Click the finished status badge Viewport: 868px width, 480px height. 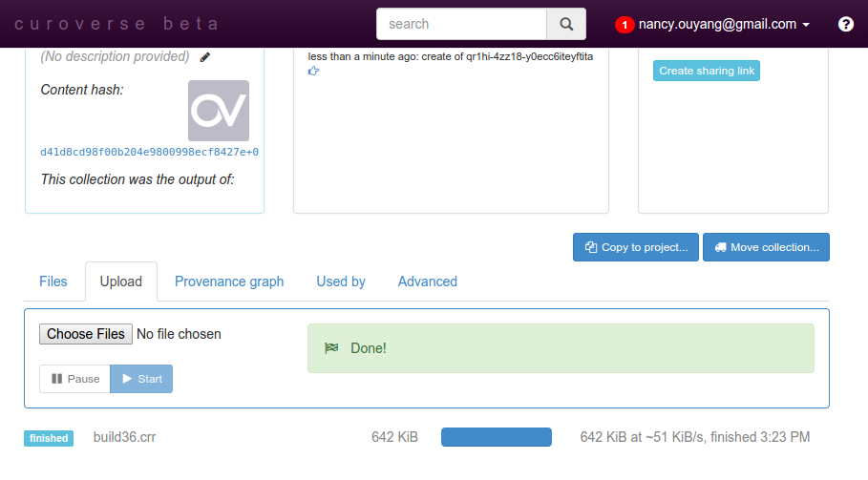(49, 438)
